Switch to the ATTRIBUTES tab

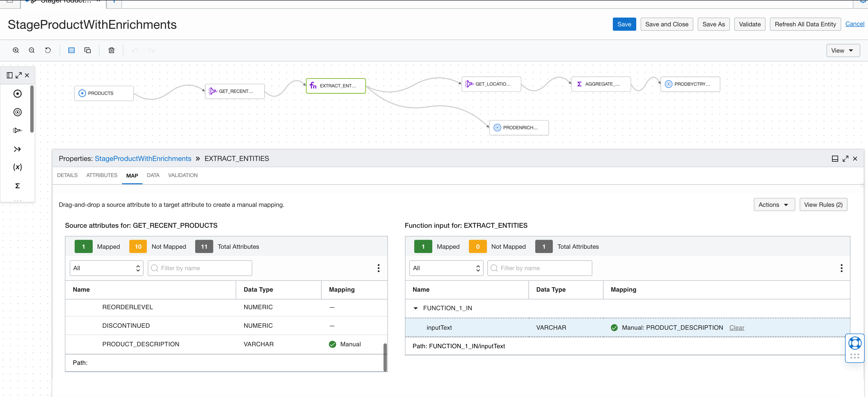pyautogui.click(x=101, y=175)
